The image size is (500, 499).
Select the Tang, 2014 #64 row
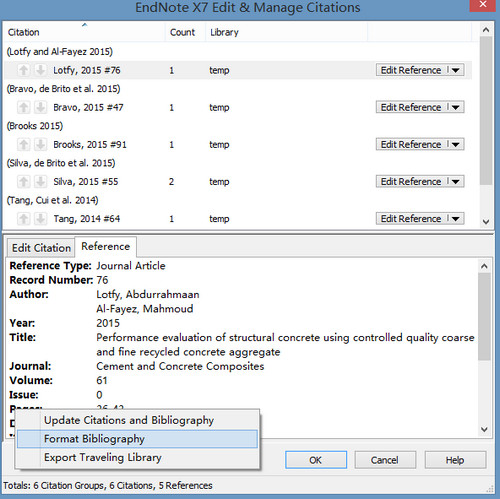tap(238, 219)
